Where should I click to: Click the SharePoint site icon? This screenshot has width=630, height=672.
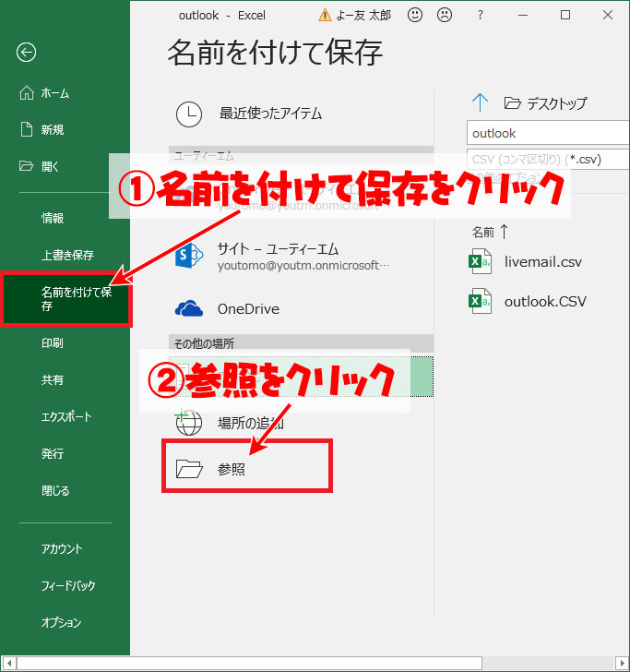(189, 256)
